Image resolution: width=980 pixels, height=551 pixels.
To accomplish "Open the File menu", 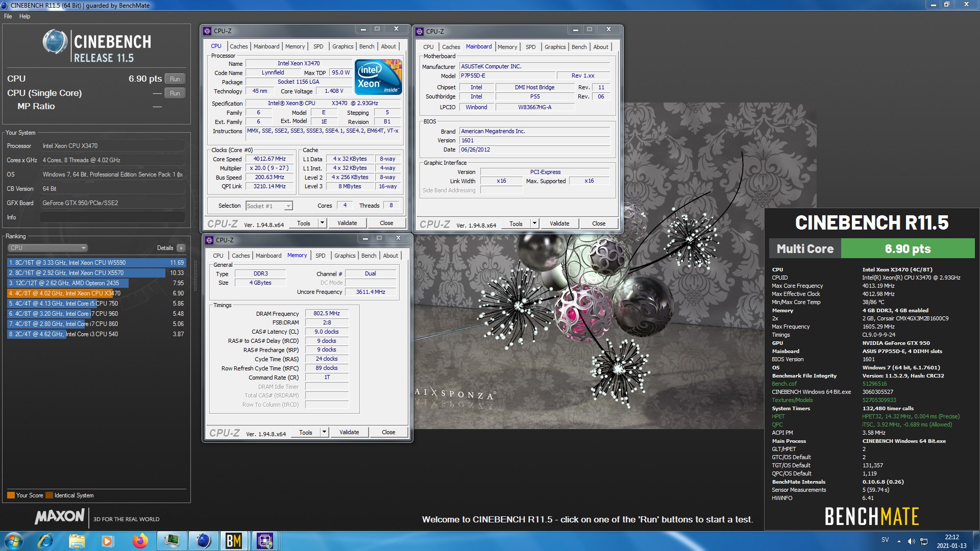I will click(8, 16).
